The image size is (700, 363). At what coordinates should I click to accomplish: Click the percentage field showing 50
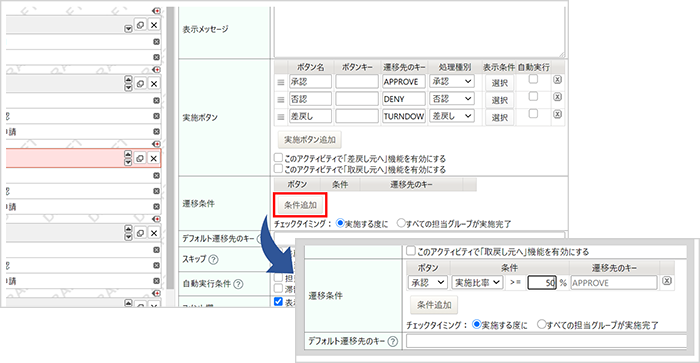[542, 283]
